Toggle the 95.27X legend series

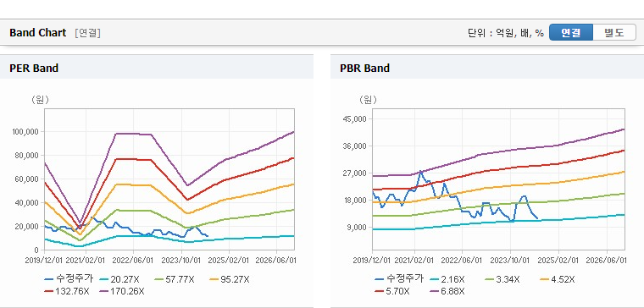pyautogui.click(x=229, y=279)
